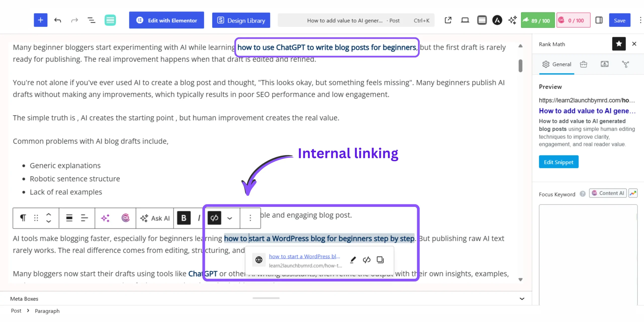Close the Rank Math sidebar

point(634,44)
